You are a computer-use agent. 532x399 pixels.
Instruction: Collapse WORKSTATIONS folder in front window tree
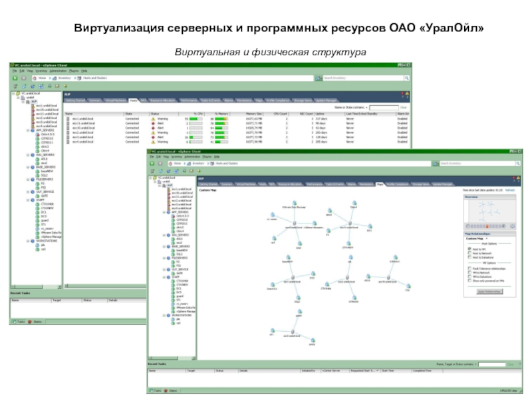point(164,315)
